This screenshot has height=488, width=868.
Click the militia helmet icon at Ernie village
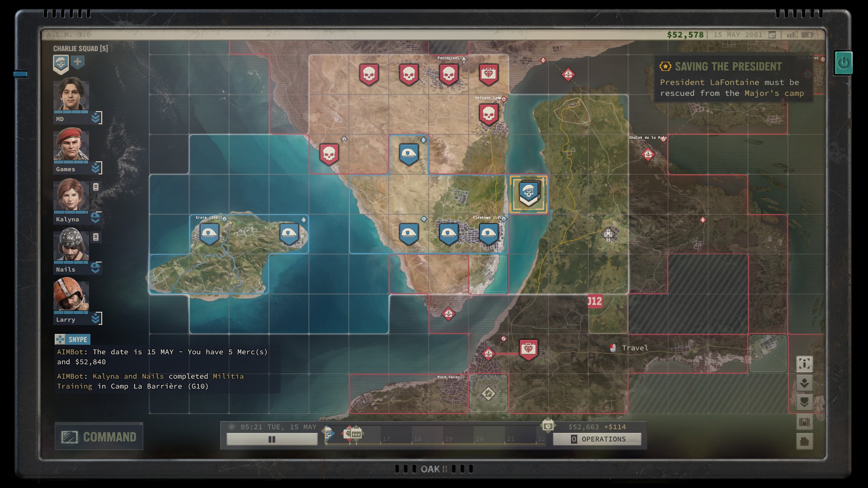209,234
